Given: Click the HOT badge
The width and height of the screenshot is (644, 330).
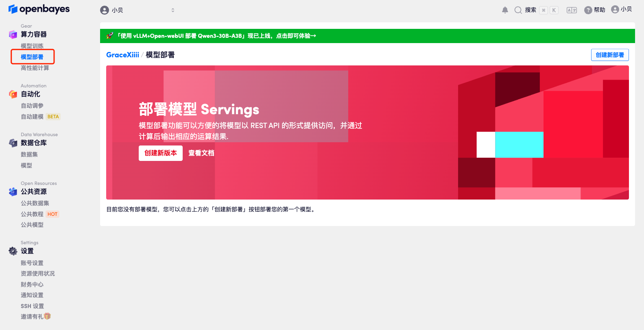Looking at the screenshot, I should point(52,214).
